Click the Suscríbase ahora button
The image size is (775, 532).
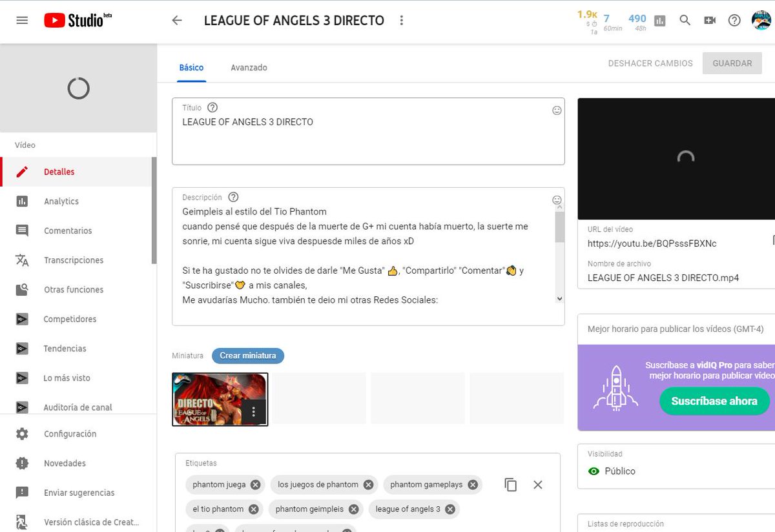(714, 401)
